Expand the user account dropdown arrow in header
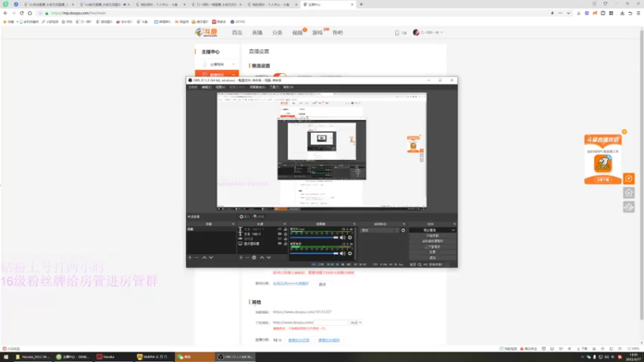 (x=441, y=32)
